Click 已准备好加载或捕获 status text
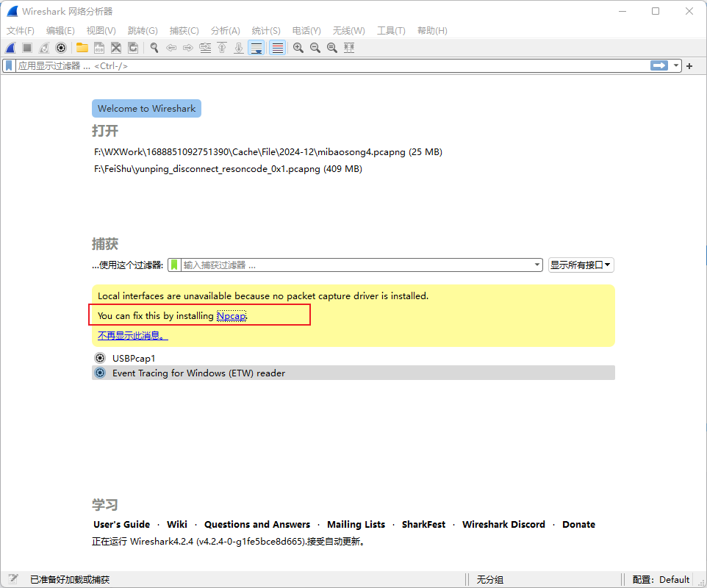 (x=70, y=579)
